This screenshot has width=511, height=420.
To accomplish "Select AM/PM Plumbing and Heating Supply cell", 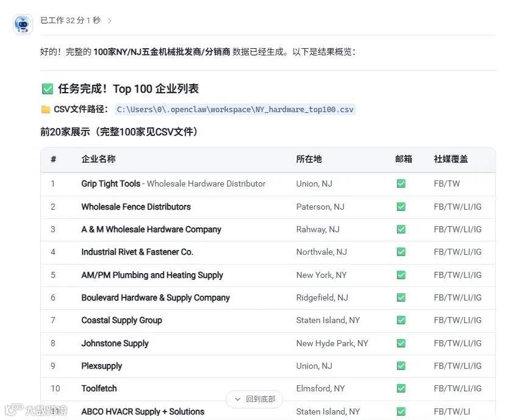I will [x=152, y=275].
